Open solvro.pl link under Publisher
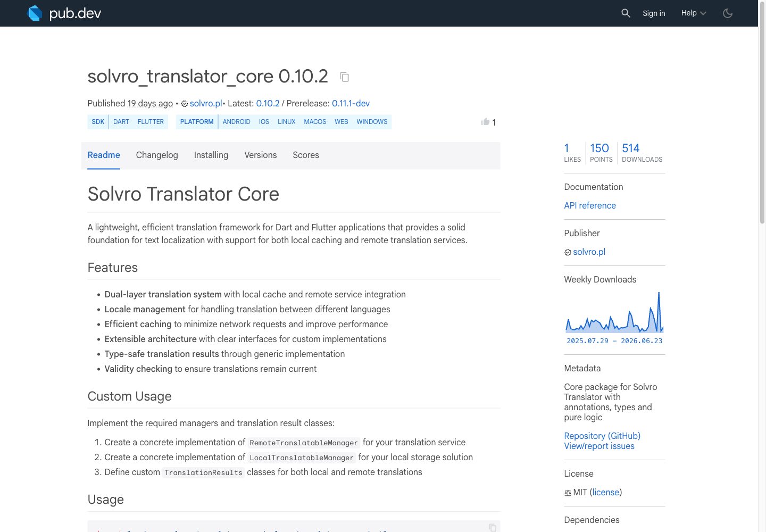Viewport: 766px width, 532px height. pos(589,252)
